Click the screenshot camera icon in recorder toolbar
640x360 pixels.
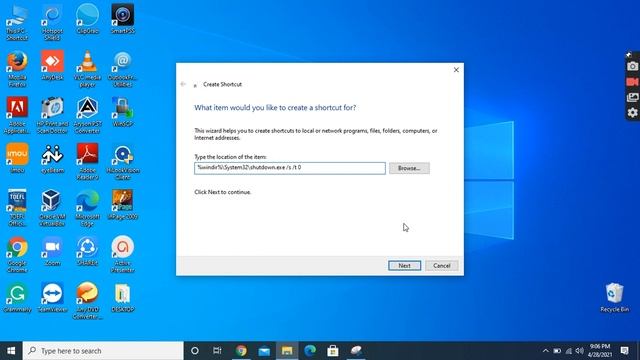[x=632, y=66]
